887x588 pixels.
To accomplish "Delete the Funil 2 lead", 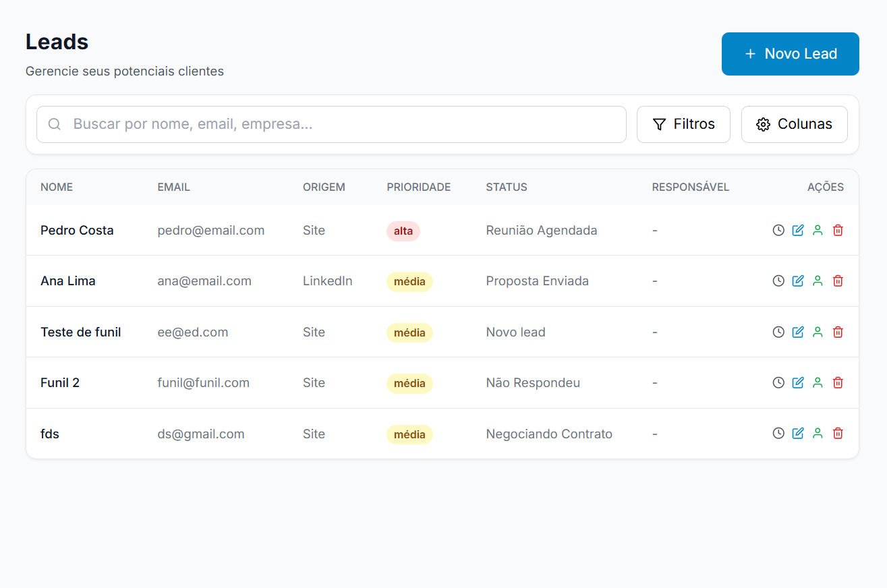I will pos(838,382).
